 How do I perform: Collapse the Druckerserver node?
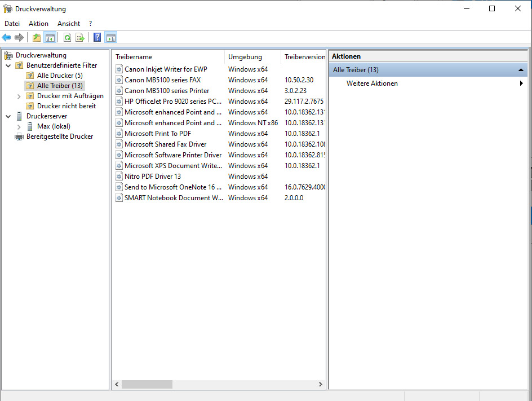(8, 116)
